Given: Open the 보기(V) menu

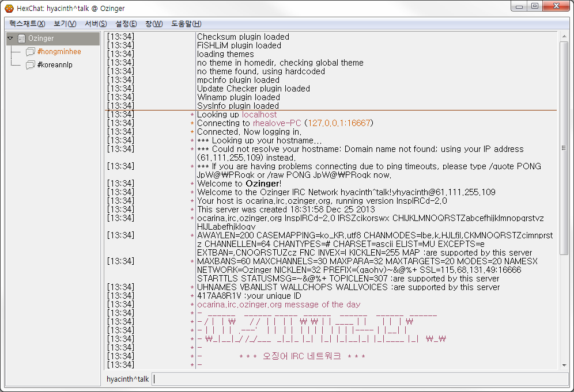Looking at the screenshot, I should click(x=65, y=24).
